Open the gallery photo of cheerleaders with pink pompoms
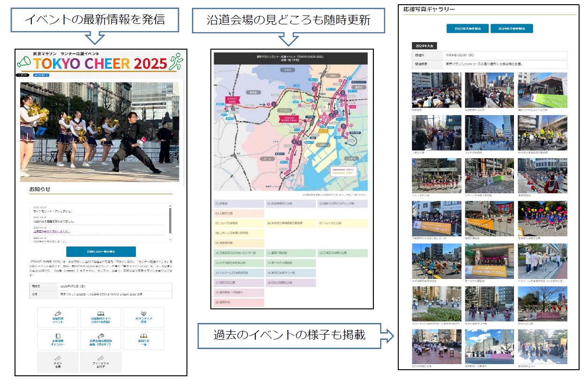Screen dimensions: 588x380 click(x=542, y=219)
